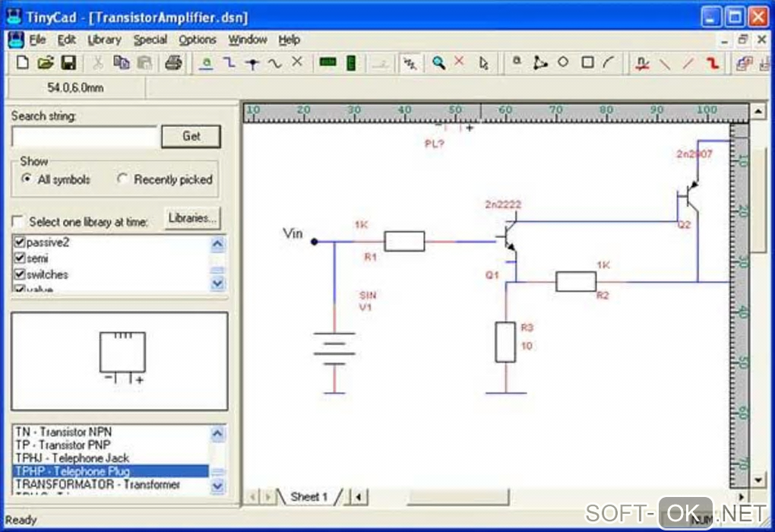
Task: Click the TPHJ - Telephone Jack entry
Action: coord(110,458)
